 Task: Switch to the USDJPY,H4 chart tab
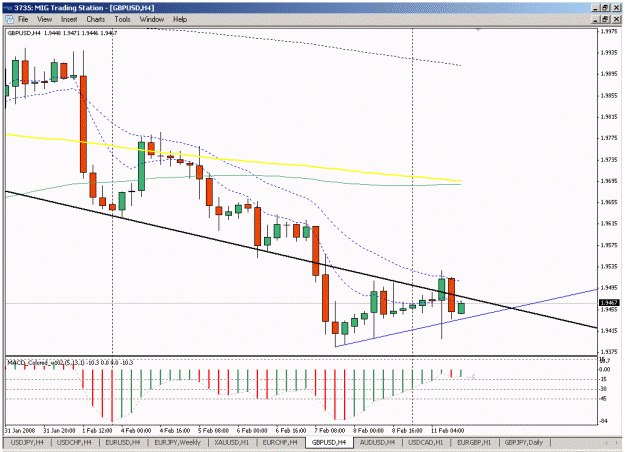pos(27,442)
